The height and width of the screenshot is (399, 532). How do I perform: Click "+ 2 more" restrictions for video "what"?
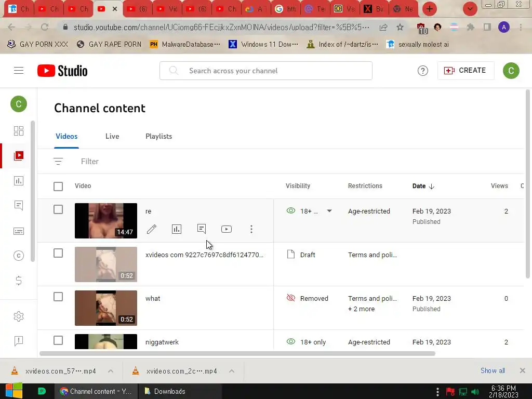(x=362, y=309)
